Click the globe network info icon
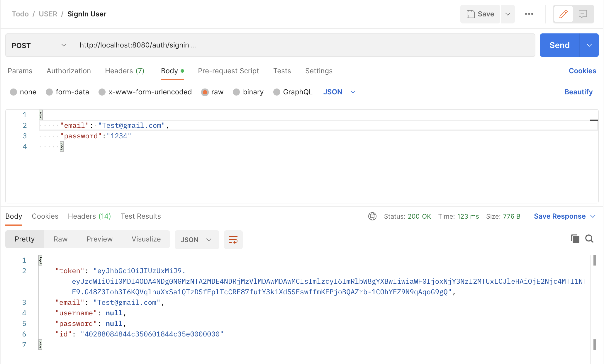 372,216
